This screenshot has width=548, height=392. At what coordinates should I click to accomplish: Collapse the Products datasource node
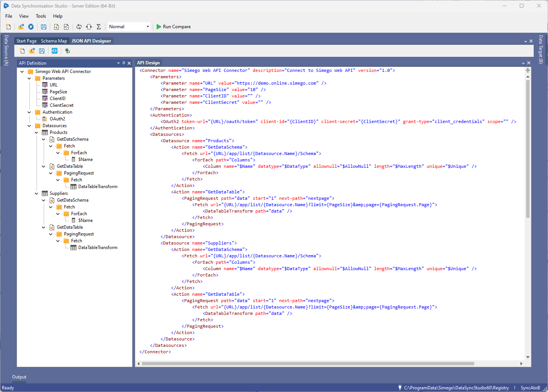pos(37,132)
